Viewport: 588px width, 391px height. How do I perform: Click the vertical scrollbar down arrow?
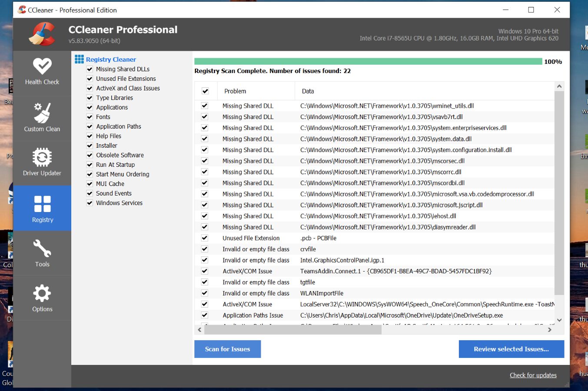click(x=559, y=320)
